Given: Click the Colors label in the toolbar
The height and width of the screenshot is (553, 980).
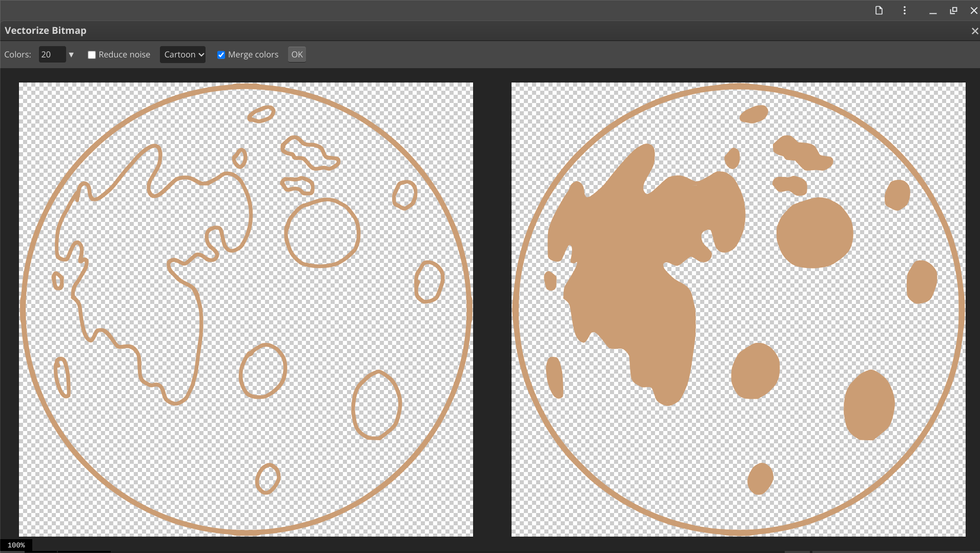Looking at the screenshot, I should tap(17, 54).
